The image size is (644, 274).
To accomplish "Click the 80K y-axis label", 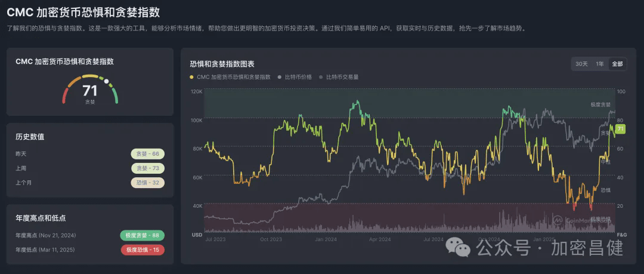I will click(197, 149).
